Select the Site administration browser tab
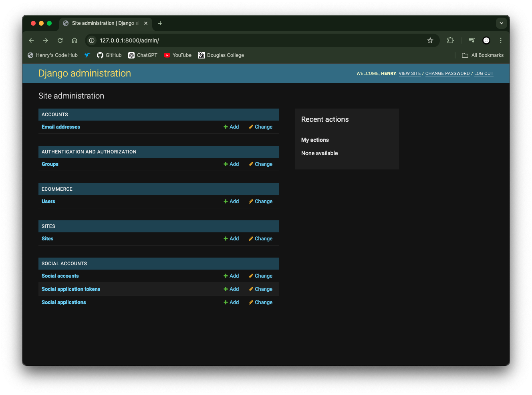Image resolution: width=532 pixels, height=395 pixels. point(106,23)
